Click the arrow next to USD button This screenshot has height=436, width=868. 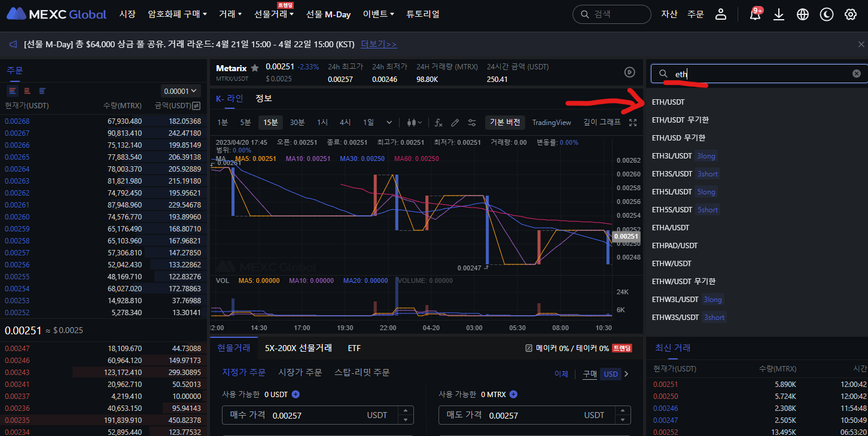(x=626, y=374)
